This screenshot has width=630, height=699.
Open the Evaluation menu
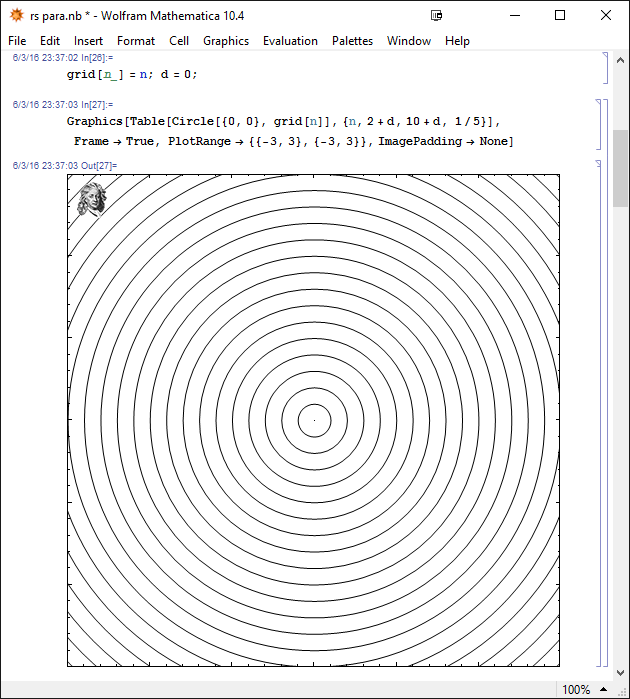[x=290, y=41]
